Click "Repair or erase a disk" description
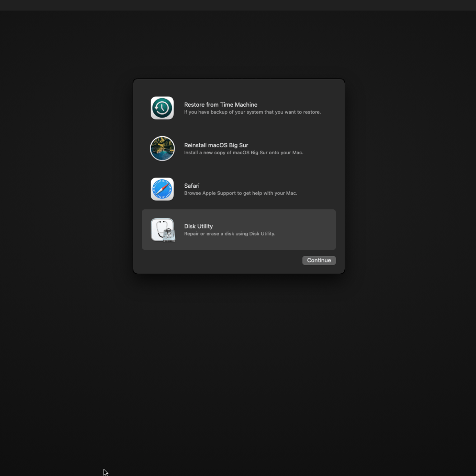476x476 pixels. 229,234
